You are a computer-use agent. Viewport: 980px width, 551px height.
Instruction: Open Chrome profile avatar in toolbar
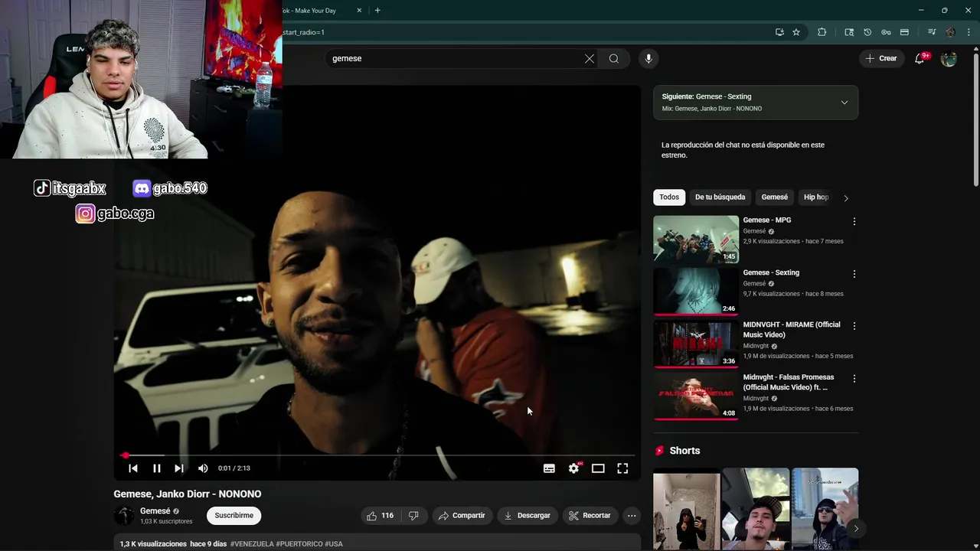[x=950, y=32]
